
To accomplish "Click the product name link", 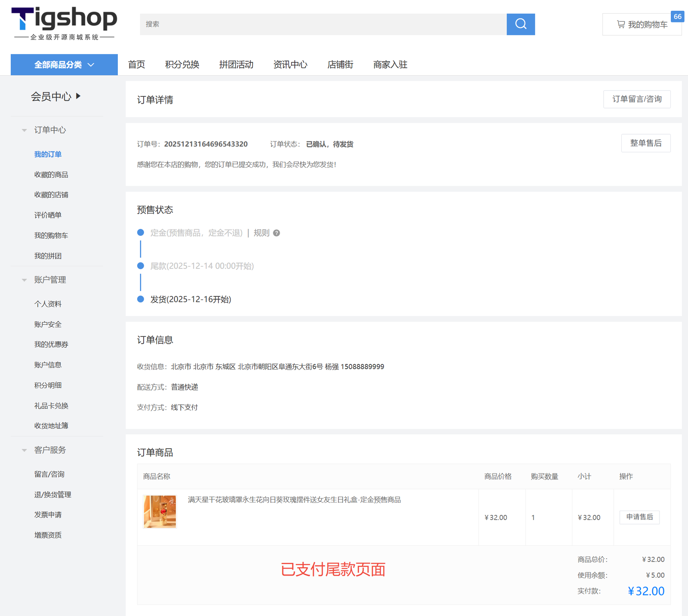I will tap(294, 499).
